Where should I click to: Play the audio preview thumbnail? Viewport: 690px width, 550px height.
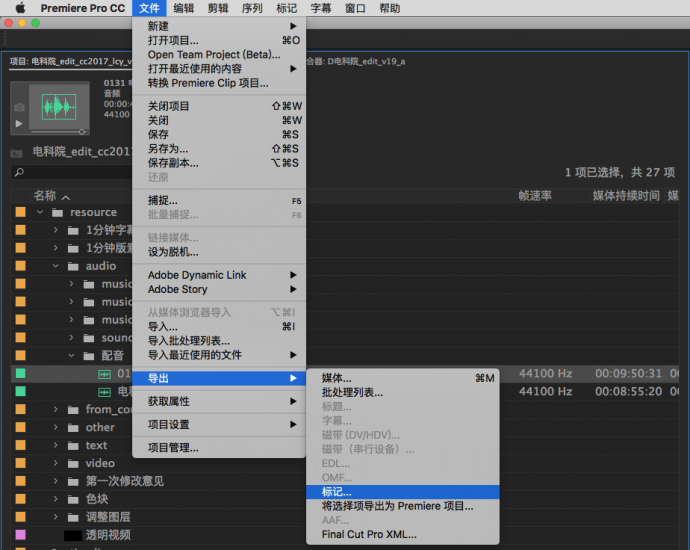pyautogui.click(x=19, y=124)
